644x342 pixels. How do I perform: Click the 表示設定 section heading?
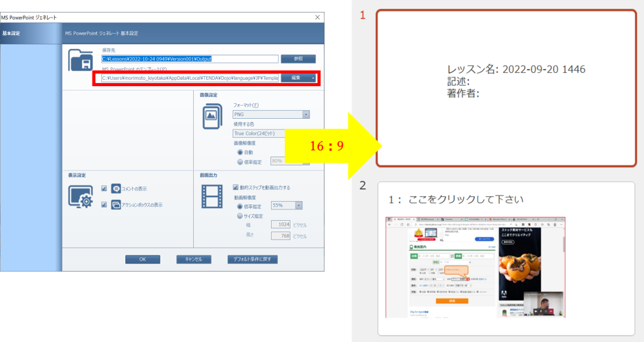tap(77, 175)
